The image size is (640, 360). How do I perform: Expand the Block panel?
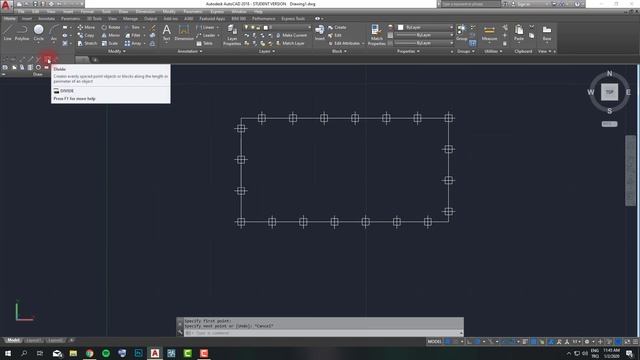[339, 51]
